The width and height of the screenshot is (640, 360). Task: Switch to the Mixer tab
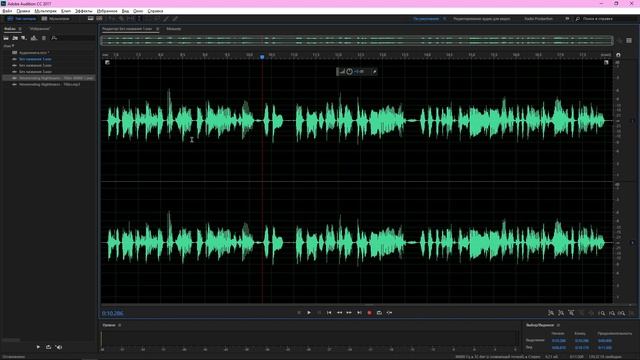click(x=173, y=29)
